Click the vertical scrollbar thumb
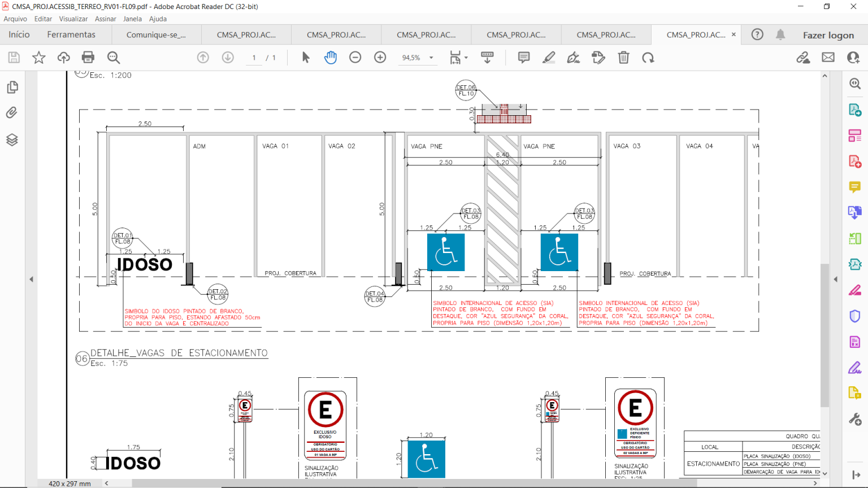 tap(824, 335)
